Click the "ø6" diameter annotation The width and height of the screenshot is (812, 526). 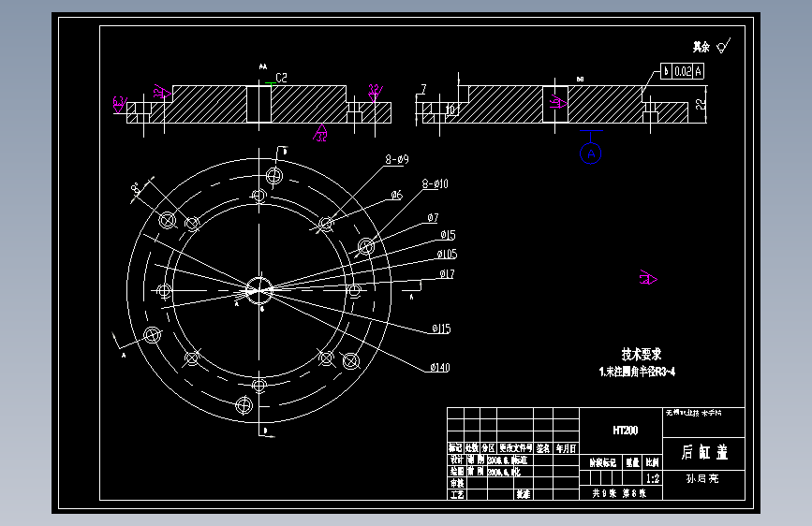[x=397, y=196]
